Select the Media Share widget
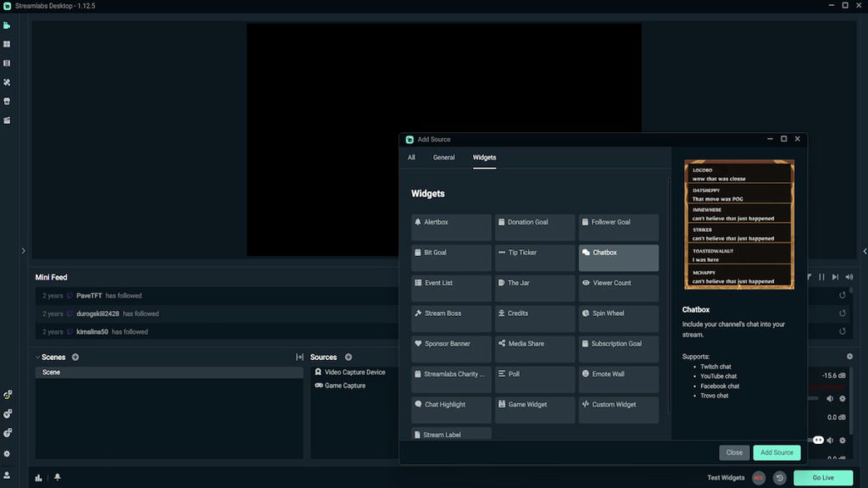The height and width of the screenshot is (488, 868). [x=535, y=348]
